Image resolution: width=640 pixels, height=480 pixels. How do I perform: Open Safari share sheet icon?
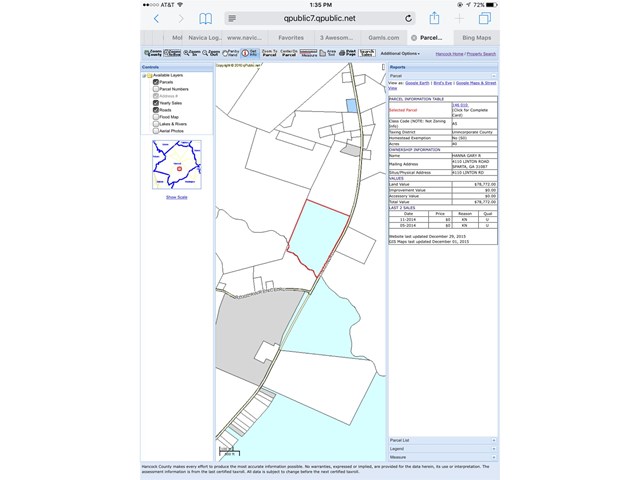click(x=434, y=18)
